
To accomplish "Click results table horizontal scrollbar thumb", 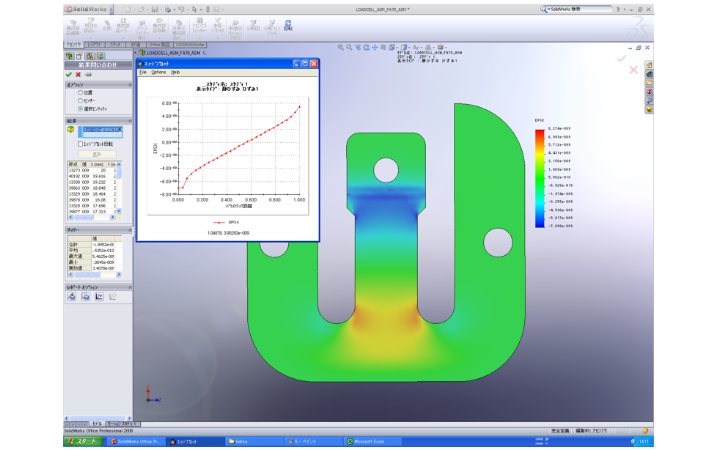I will point(84,217).
